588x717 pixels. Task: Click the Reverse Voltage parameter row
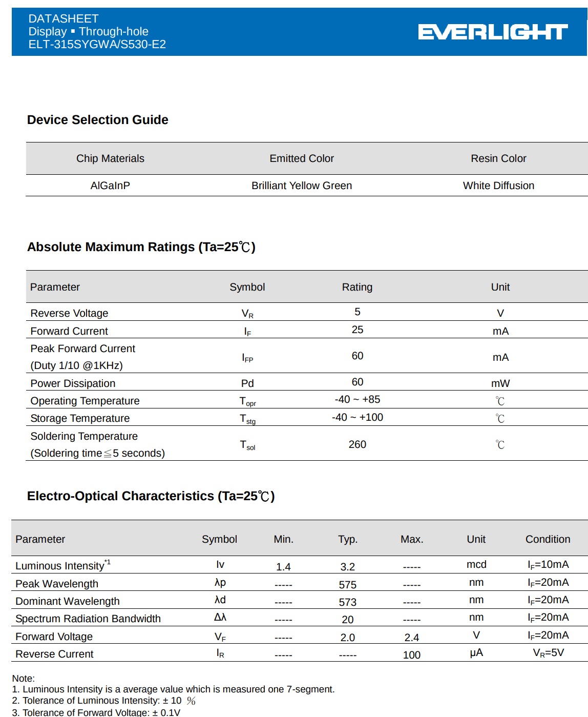click(x=307, y=312)
